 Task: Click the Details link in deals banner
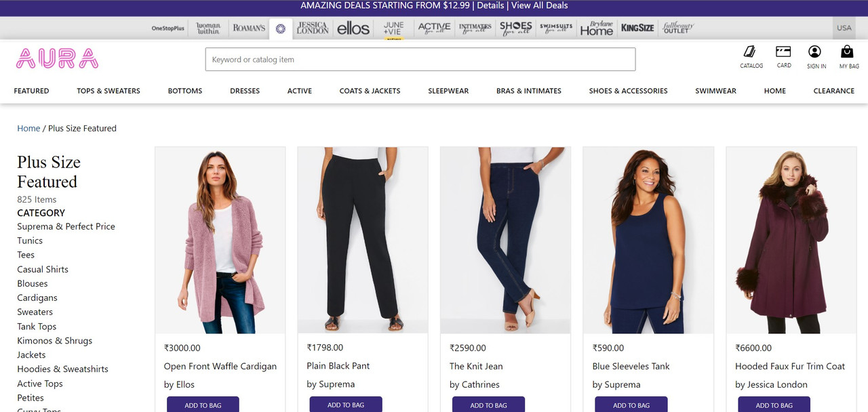click(x=490, y=5)
